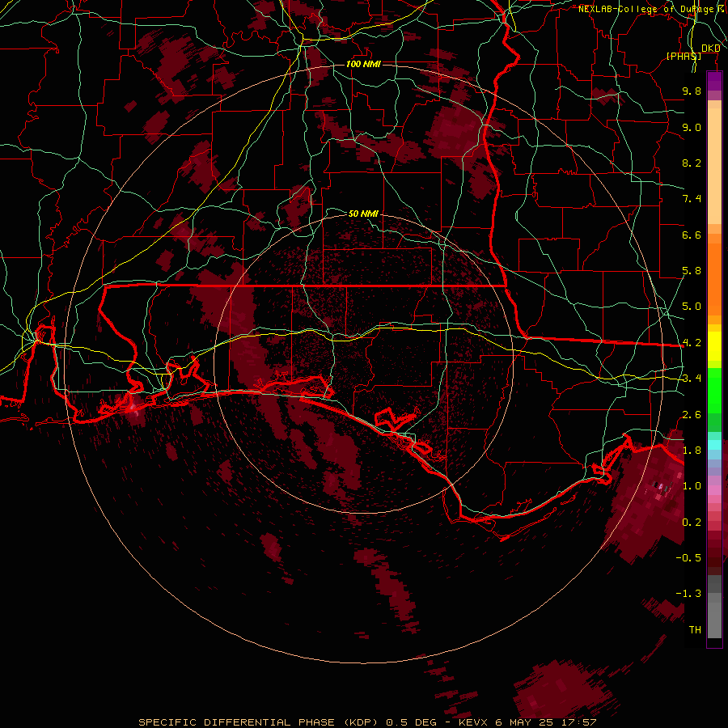Click the 3.4 scale value

point(692,379)
